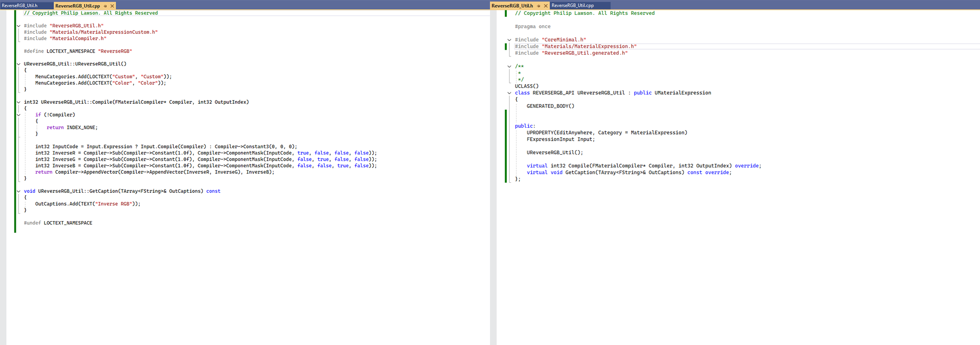
Task: Pin the ReverseRGB_Util.cpp tab in left pane
Action: point(105,6)
